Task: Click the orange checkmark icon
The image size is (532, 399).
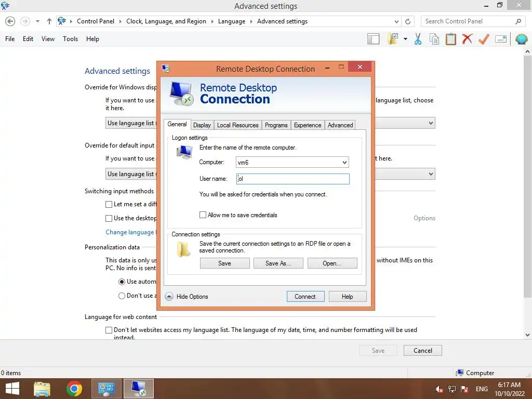Action: click(x=484, y=39)
